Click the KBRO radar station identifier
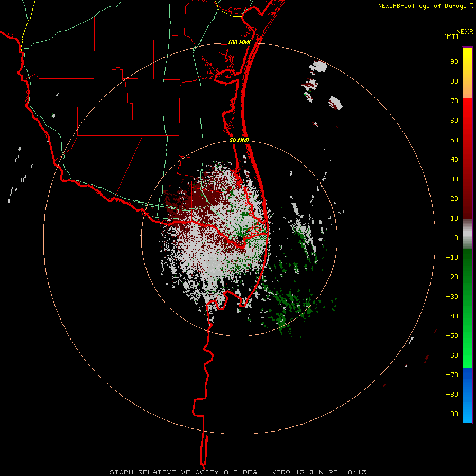 pos(280,472)
